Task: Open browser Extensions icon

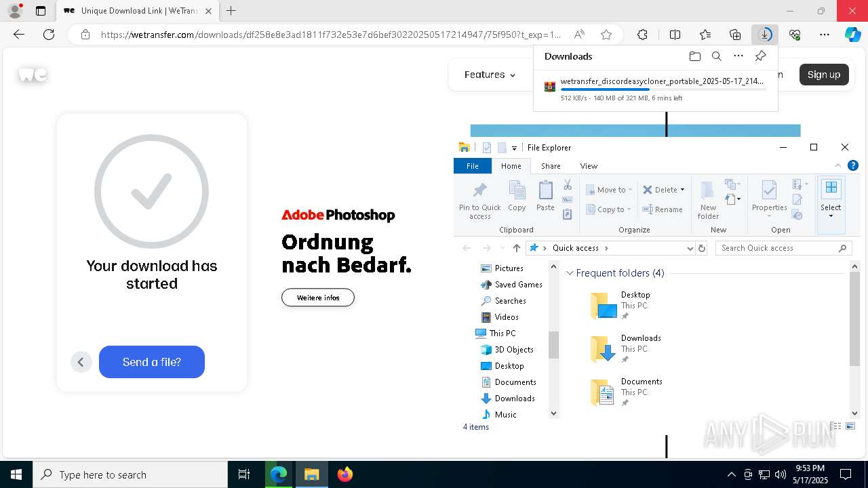Action: (642, 35)
